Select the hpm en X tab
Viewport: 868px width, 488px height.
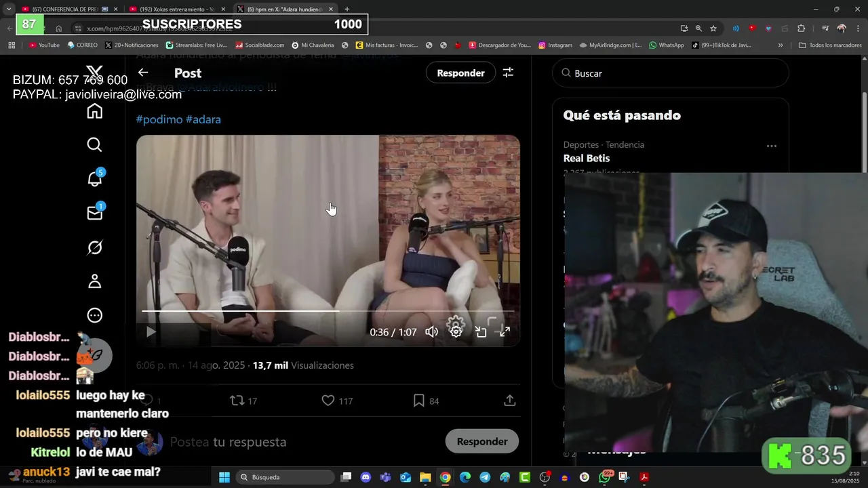[x=285, y=9]
